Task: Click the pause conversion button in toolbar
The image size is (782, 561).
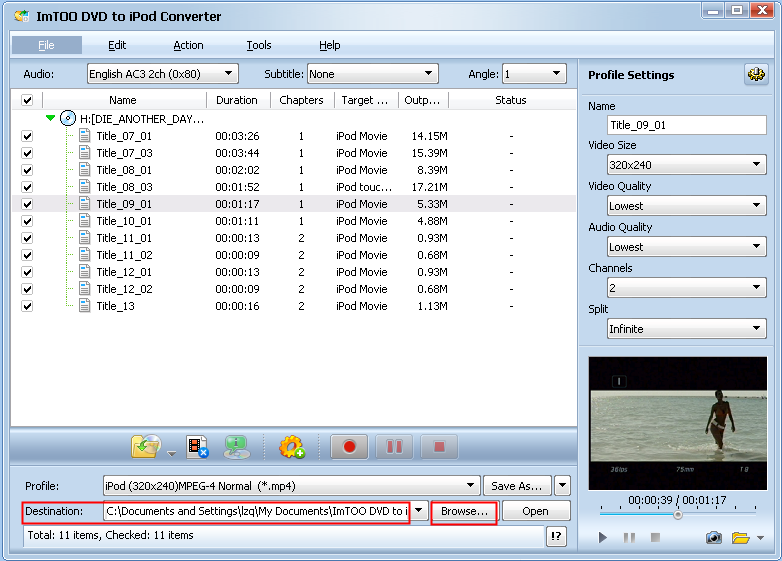Action: (x=394, y=446)
